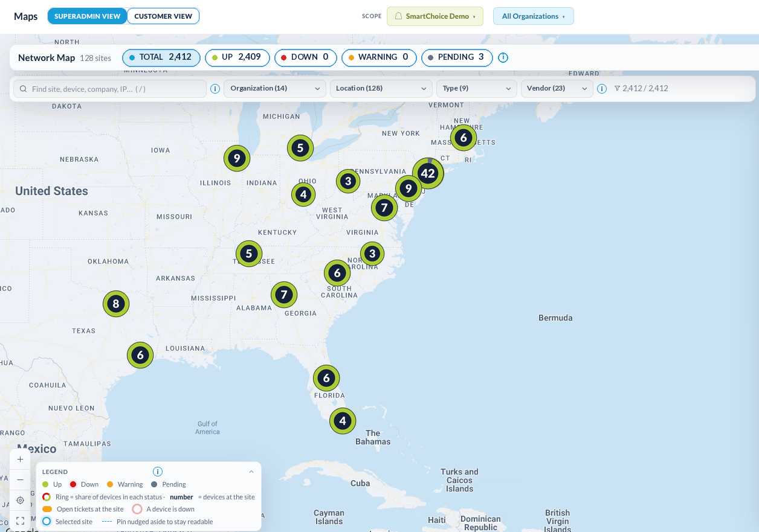This screenshot has height=532, width=759.
Task: Click the locate/recenter map control
Action: click(x=20, y=500)
